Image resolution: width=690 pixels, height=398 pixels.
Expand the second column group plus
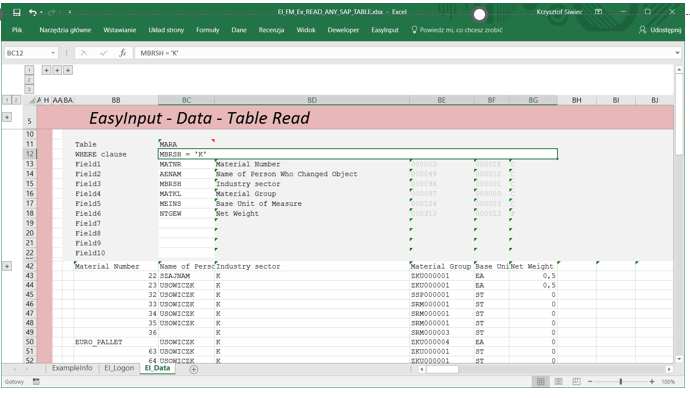coord(57,70)
